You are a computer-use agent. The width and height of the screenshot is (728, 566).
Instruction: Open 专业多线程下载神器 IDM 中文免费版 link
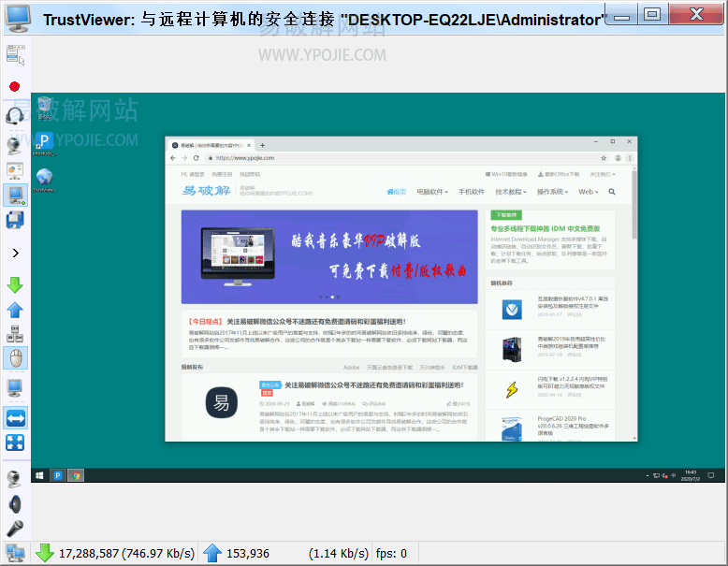tap(546, 228)
